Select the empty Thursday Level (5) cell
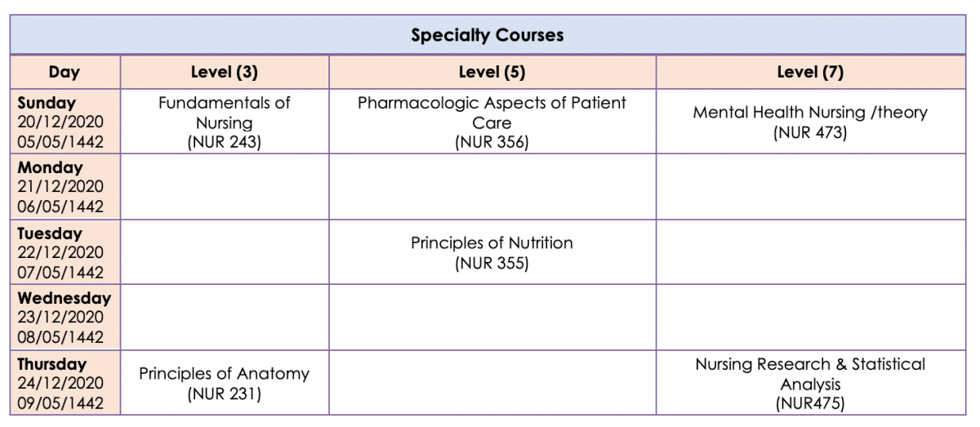This screenshot has width=980, height=427. (492, 383)
